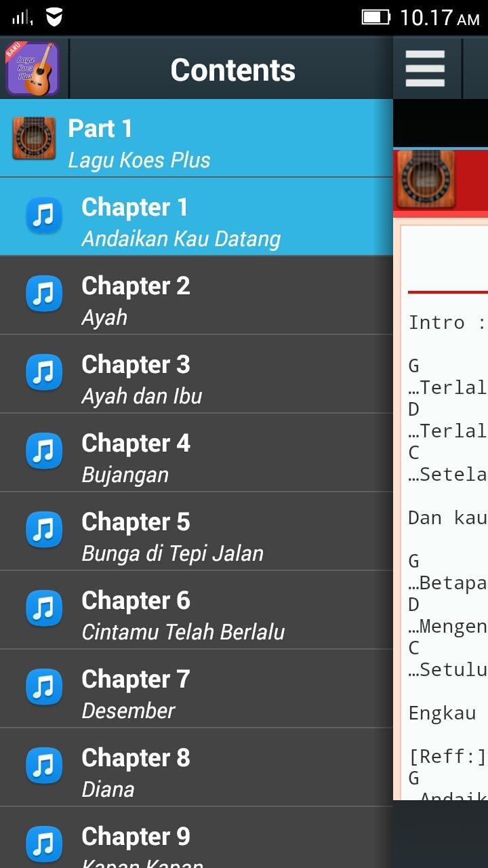The image size is (488, 868).
Task: Collapse the Part 1 Lagu Koes Plus section
Action: [197, 138]
